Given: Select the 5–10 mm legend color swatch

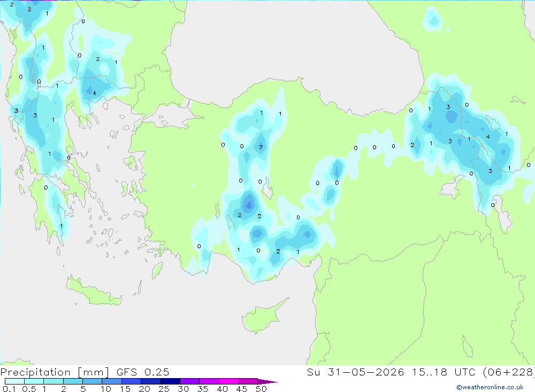Looking at the screenshot, I should click(x=92, y=381).
